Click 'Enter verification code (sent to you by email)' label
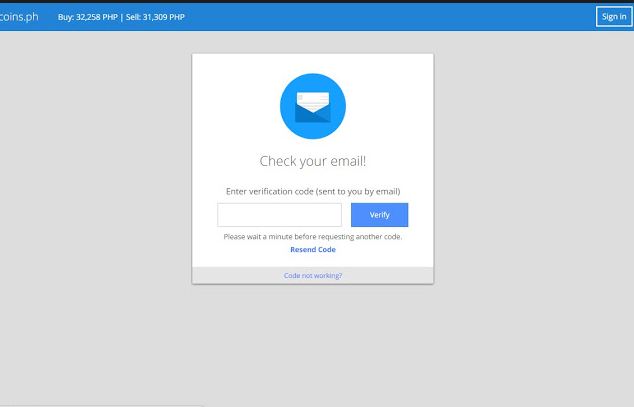 [313, 191]
